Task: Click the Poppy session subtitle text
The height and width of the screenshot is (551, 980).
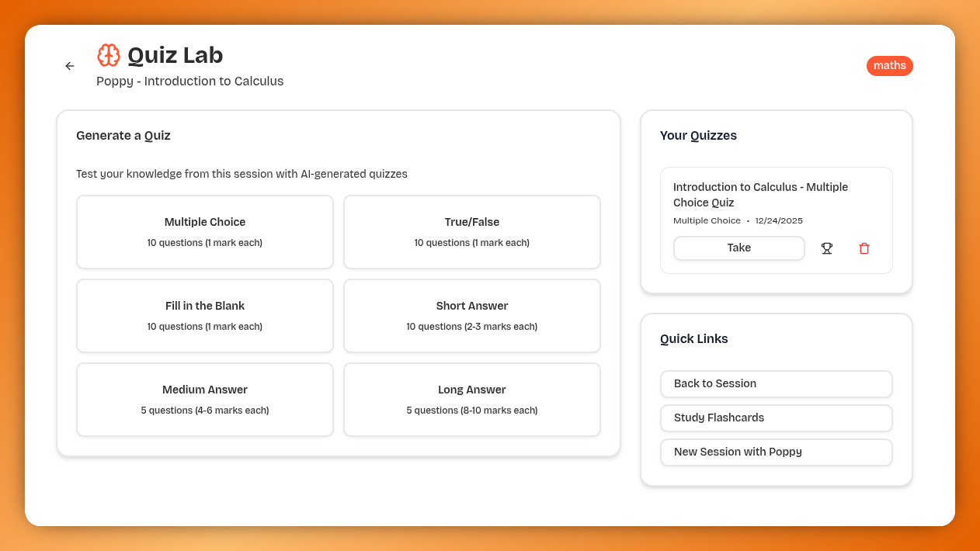Action: coord(189,81)
